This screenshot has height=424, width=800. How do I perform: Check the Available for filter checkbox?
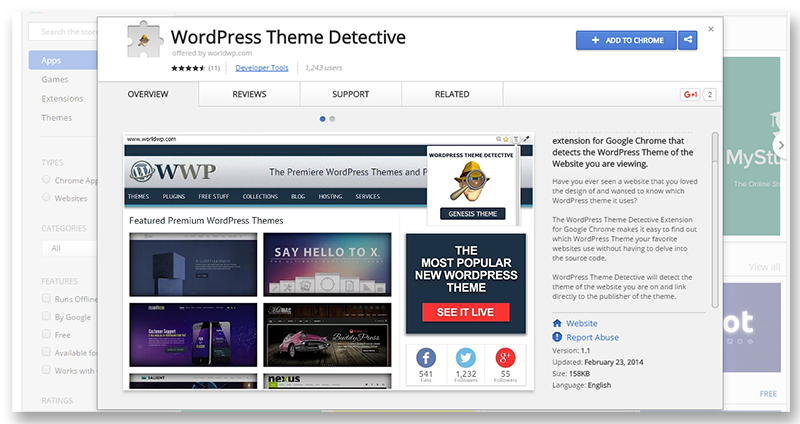pyautogui.click(x=46, y=352)
